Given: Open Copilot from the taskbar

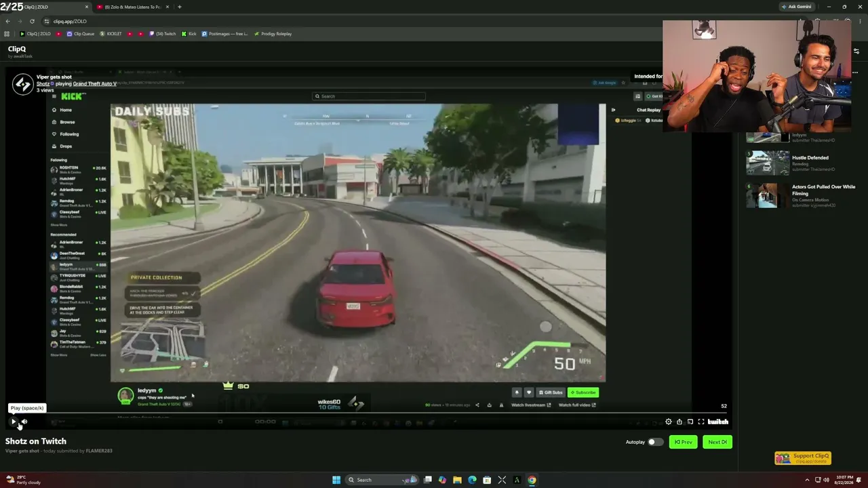Looking at the screenshot, I should [x=442, y=480].
